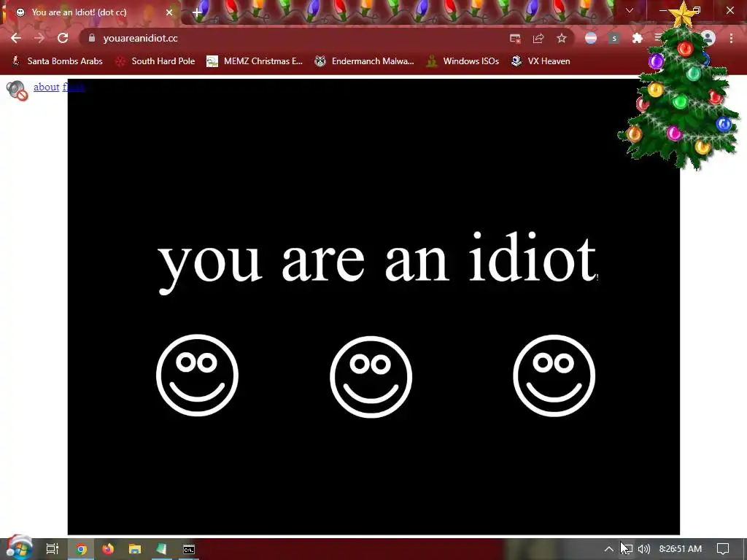Open the Endermanch Malware bookmark
Image resolution: width=747 pixels, height=560 pixels.
click(365, 61)
